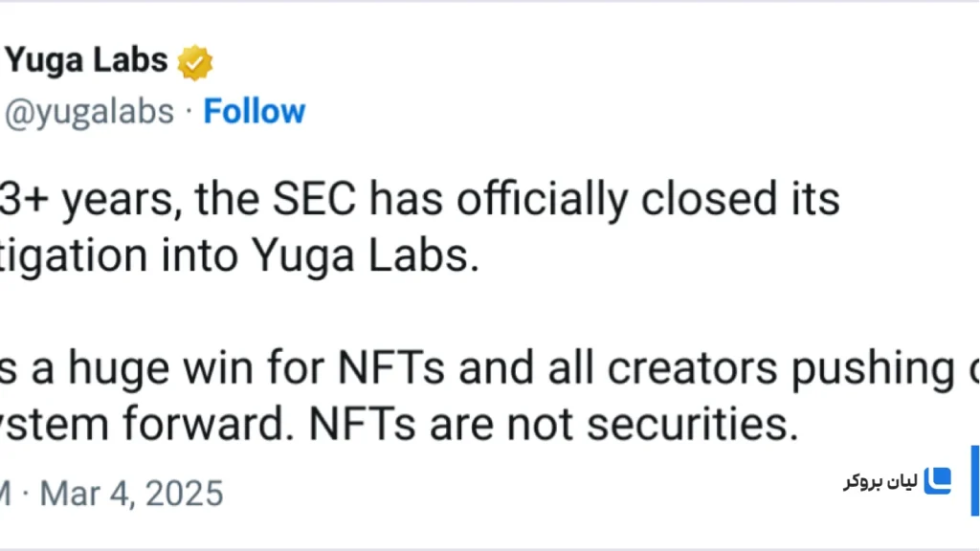The height and width of the screenshot is (551, 980).
Task: Follow the Yuga Labs account
Action: 255,112
